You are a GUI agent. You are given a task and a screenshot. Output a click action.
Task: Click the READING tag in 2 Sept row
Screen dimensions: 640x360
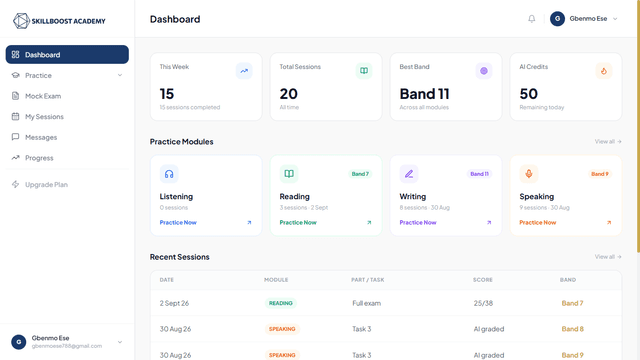coord(281,303)
